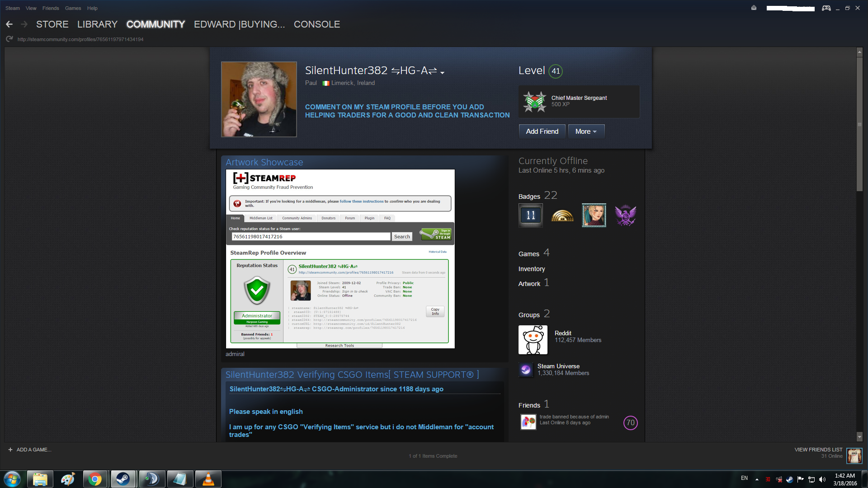Open the Games menu
The width and height of the screenshot is (868, 488).
pos(73,8)
